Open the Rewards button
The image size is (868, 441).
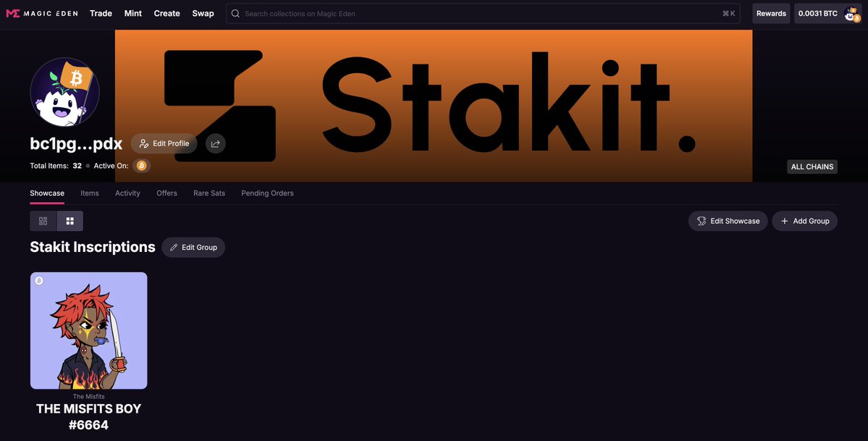point(771,13)
